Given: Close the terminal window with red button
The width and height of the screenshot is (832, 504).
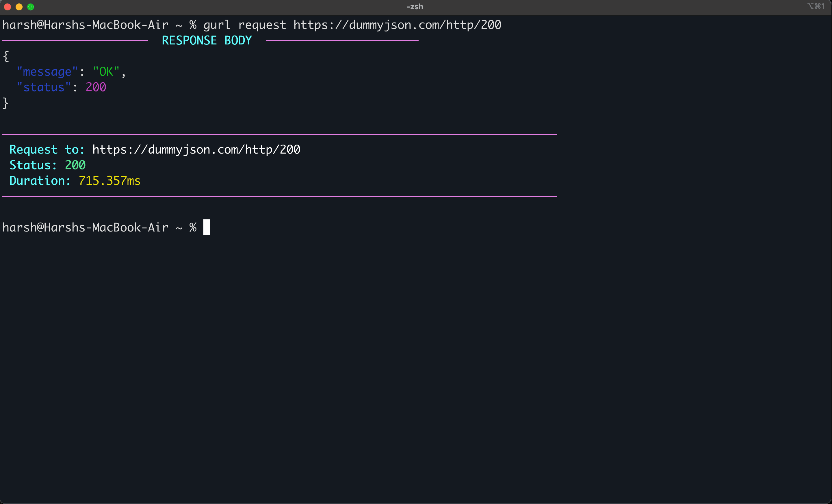Looking at the screenshot, I should click(8, 7).
